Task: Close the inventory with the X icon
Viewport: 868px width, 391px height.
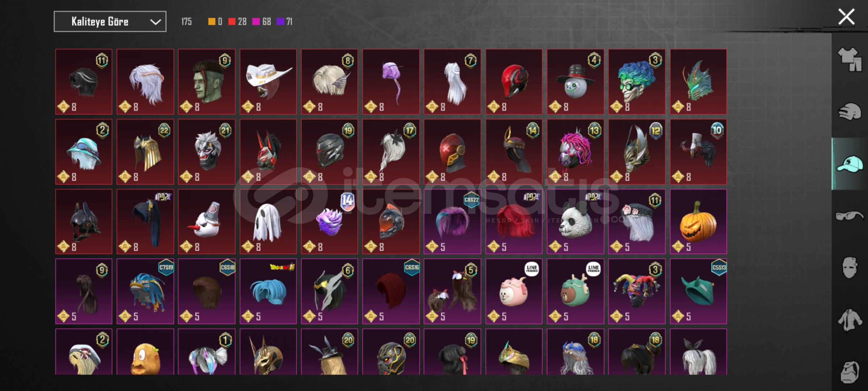Action: pyautogui.click(x=846, y=17)
